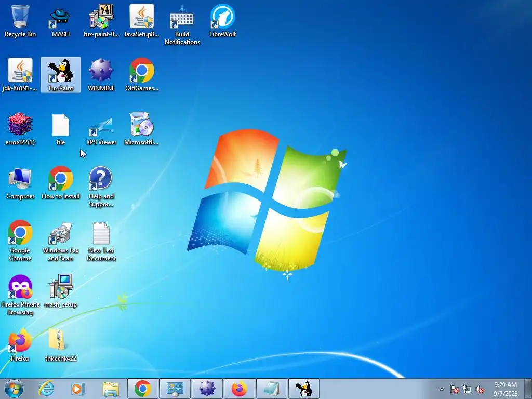The image size is (532, 399).
Task: Select the Firefox Private Browsing shortcut
Action: [x=20, y=295]
